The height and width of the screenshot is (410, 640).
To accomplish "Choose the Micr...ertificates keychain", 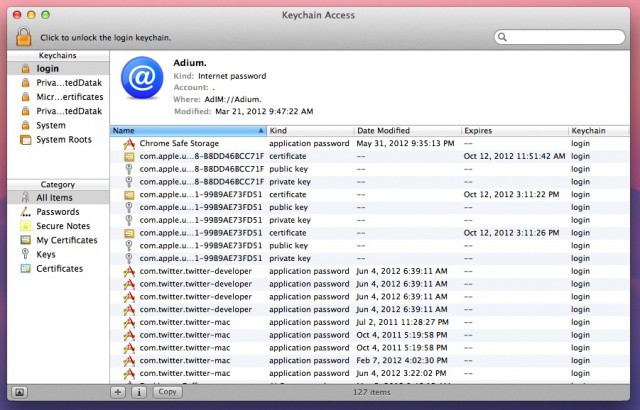I will 69,97.
